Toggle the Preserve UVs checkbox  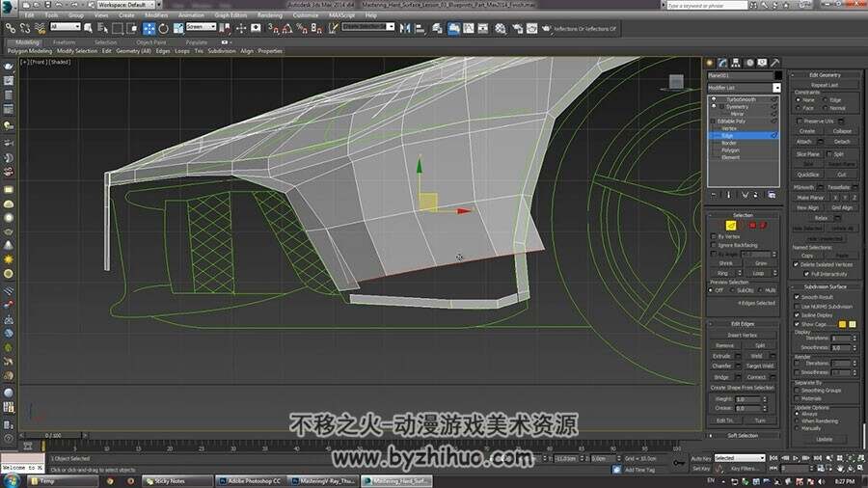(800, 121)
